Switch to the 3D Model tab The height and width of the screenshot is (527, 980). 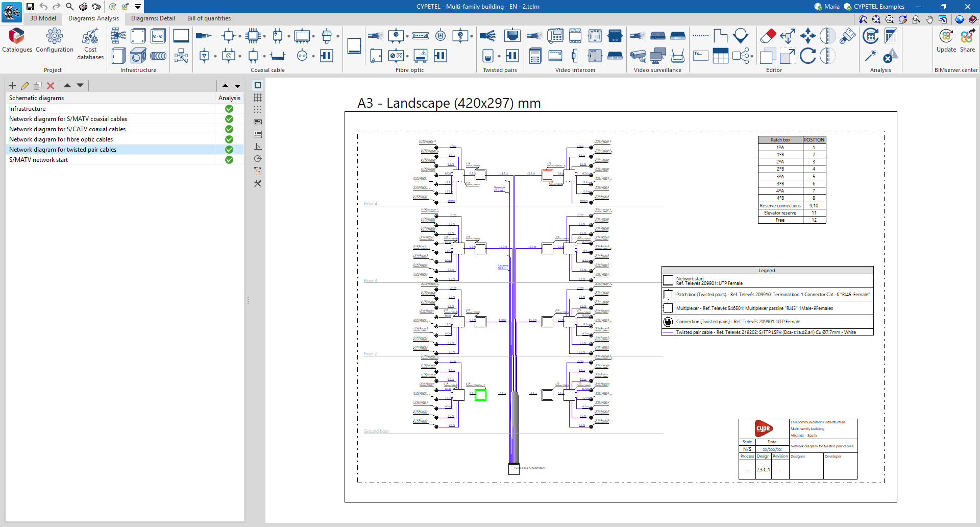43,18
